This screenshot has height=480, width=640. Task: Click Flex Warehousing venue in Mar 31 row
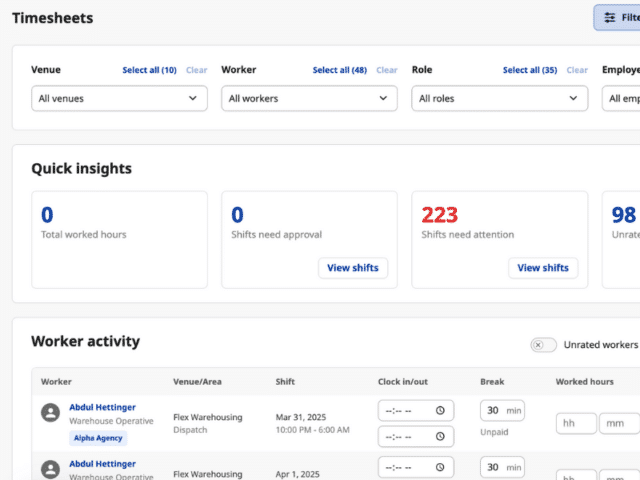coord(208,417)
